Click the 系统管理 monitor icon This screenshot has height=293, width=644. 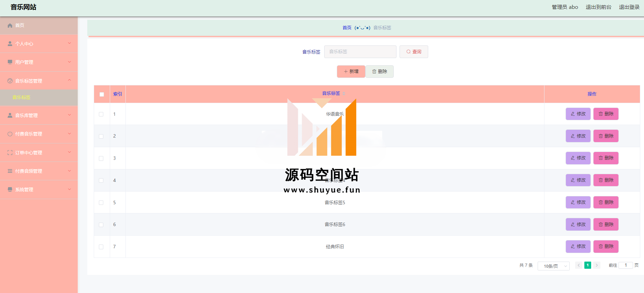point(10,190)
